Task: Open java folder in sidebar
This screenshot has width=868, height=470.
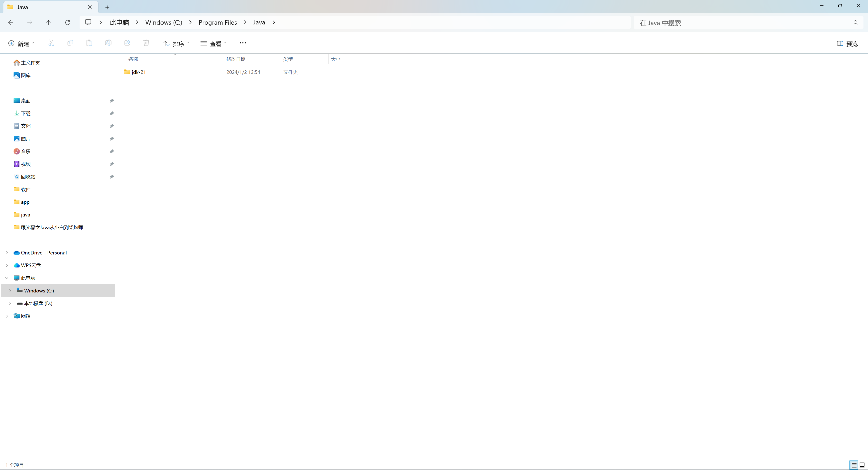Action: (22, 215)
